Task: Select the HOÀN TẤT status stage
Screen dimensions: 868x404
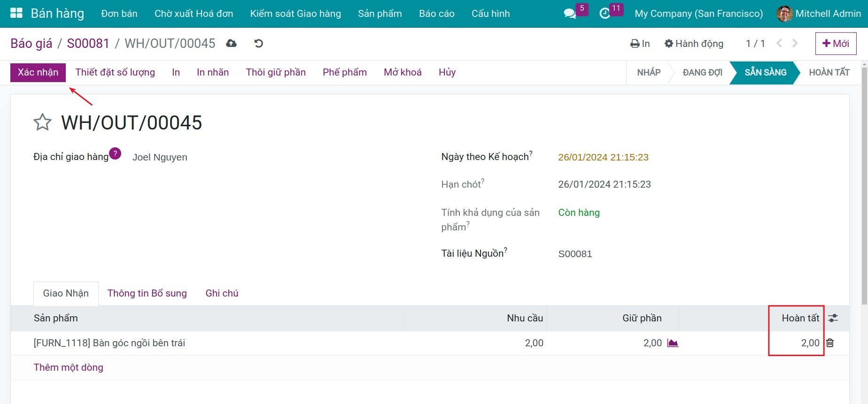Action: click(x=829, y=72)
